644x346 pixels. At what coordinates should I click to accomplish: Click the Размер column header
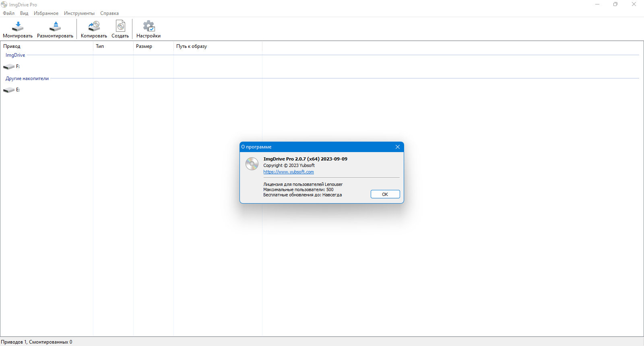tap(153, 46)
